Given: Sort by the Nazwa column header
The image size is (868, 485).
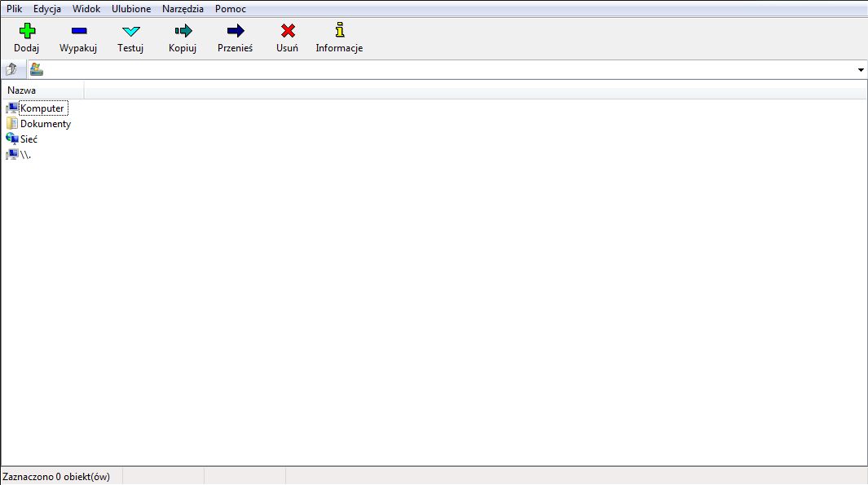Looking at the screenshot, I should tap(42, 90).
